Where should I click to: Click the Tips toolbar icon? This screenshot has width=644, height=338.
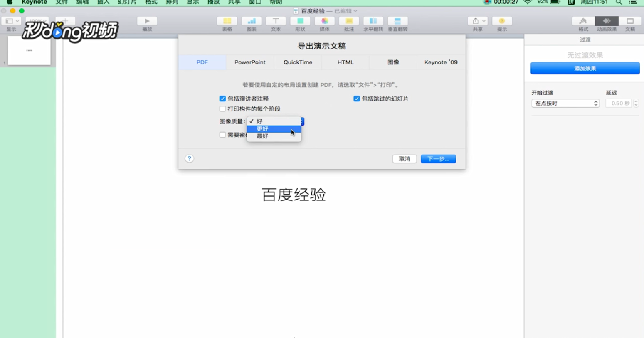(502, 21)
